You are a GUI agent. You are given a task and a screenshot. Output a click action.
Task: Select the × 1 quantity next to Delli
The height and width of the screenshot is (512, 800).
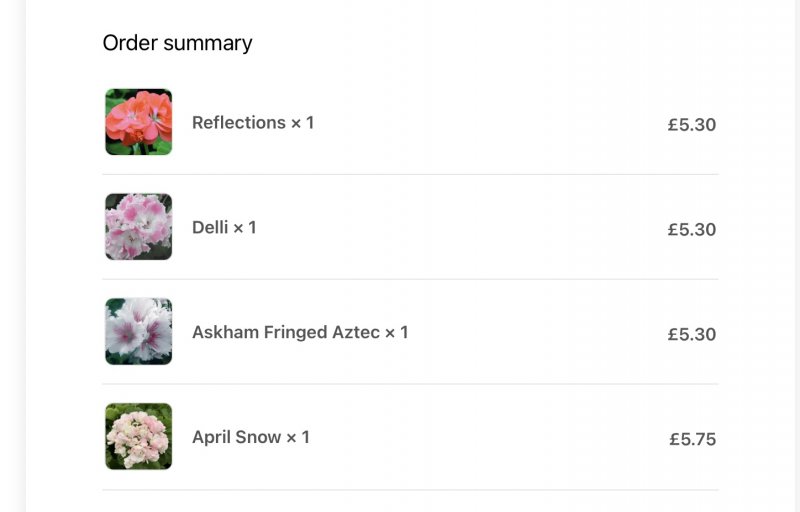pyautogui.click(x=245, y=228)
